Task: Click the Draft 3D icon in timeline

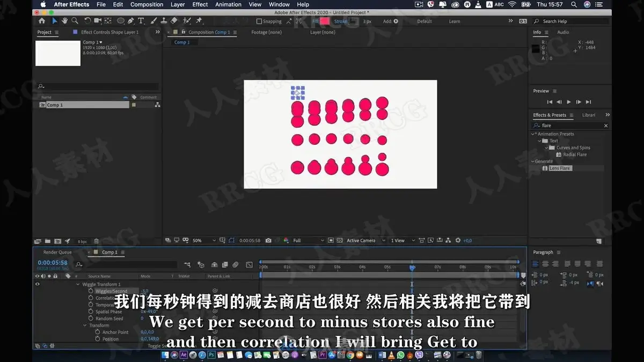Action: click(201, 264)
